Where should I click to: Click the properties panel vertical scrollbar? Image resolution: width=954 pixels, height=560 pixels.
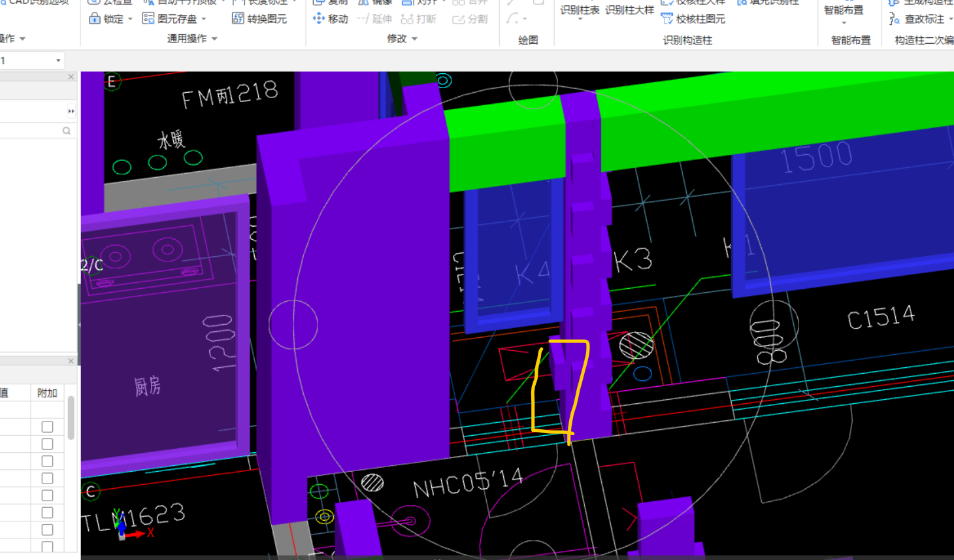tap(71, 418)
